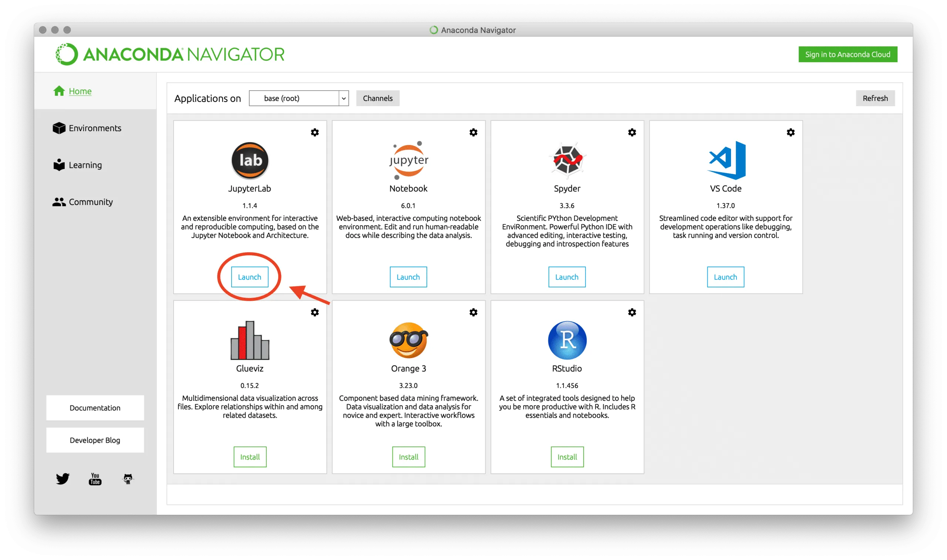The image size is (947, 560).
Task: Open the Documentation link
Action: [x=95, y=408]
